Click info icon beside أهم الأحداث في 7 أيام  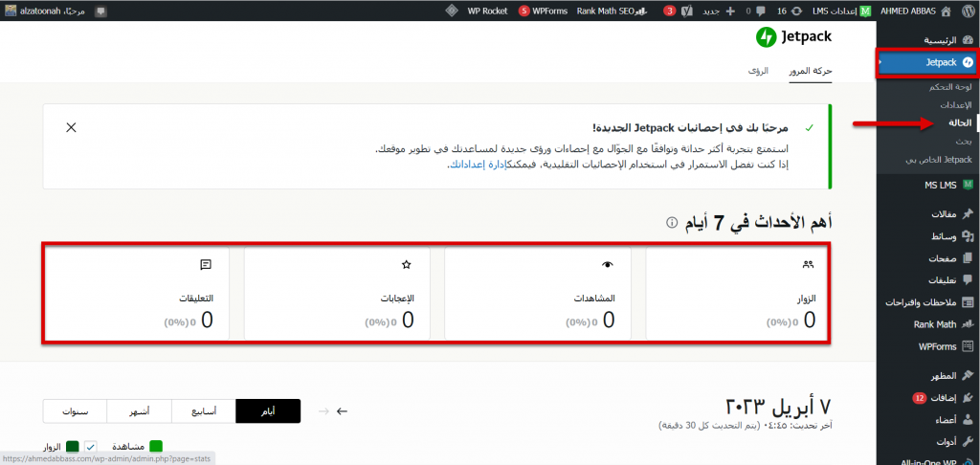(672, 223)
